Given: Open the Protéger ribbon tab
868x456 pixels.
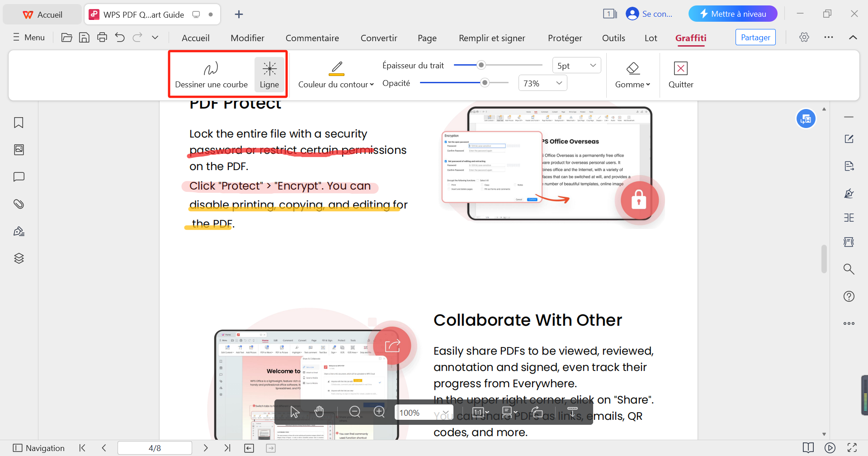Looking at the screenshot, I should coord(565,38).
